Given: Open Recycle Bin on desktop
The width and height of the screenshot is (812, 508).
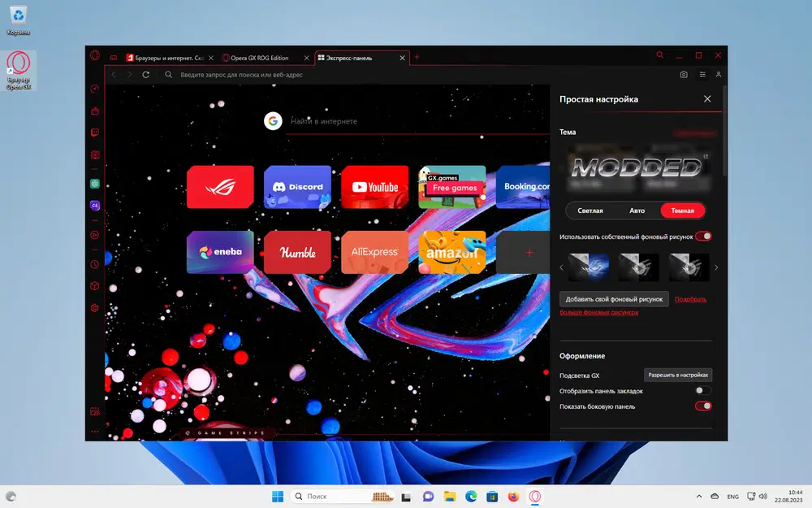Looking at the screenshot, I should (x=18, y=20).
